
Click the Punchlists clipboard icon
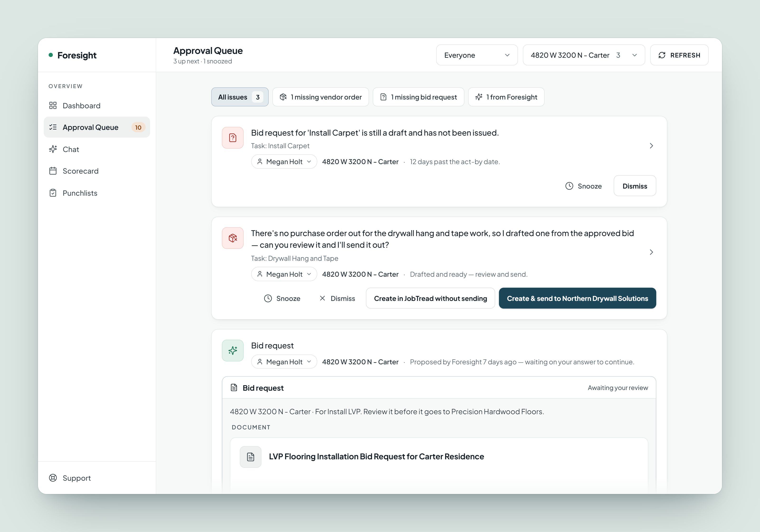(x=53, y=193)
